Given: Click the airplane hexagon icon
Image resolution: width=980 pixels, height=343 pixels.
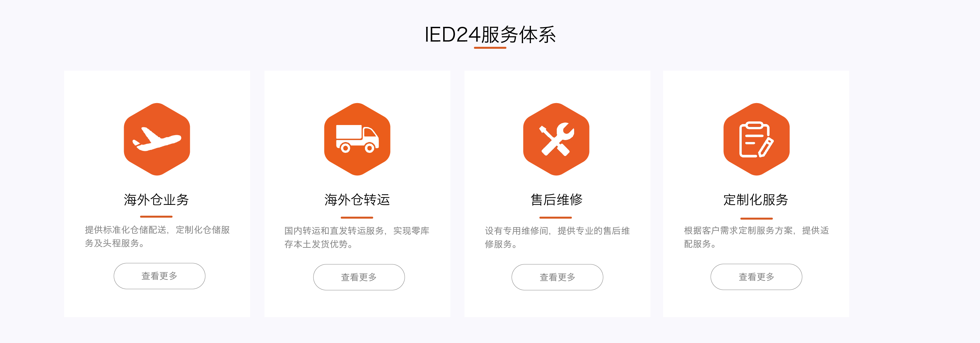Looking at the screenshot, I should coord(157,139).
